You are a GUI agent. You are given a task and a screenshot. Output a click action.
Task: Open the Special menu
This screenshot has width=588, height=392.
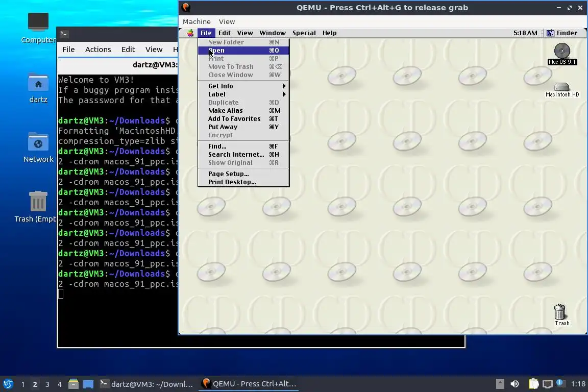pos(304,33)
